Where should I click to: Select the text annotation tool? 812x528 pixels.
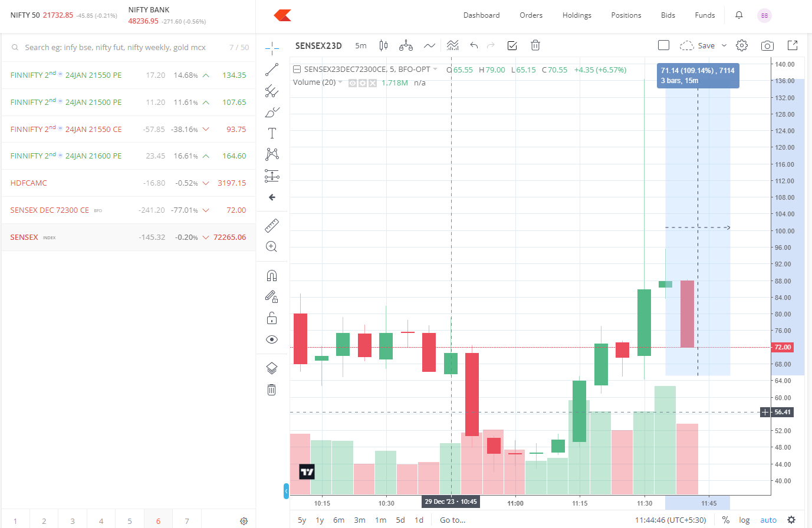point(272,133)
